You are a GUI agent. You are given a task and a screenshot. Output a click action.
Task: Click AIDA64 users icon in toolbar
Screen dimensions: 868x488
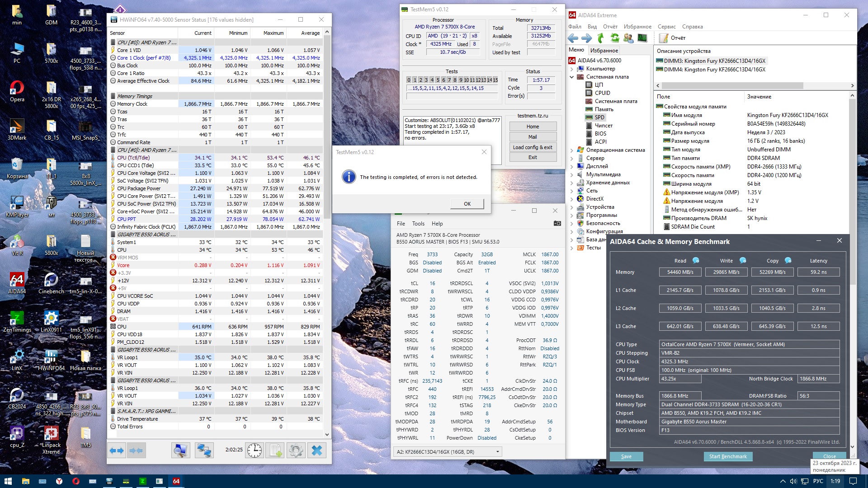click(x=628, y=38)
